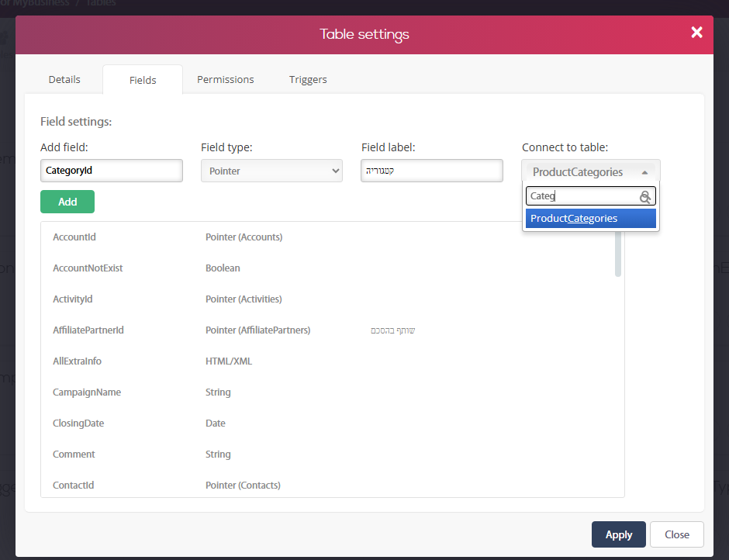This screenshot has height=560, width=729.
Task: Open the Permissions tab
Action: (x=226, y=80)
